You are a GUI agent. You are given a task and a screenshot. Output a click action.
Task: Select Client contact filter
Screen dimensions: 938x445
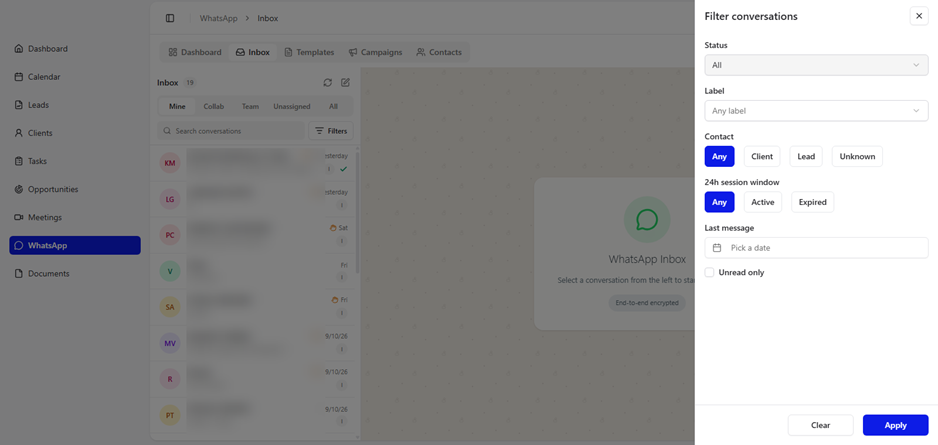762,156
